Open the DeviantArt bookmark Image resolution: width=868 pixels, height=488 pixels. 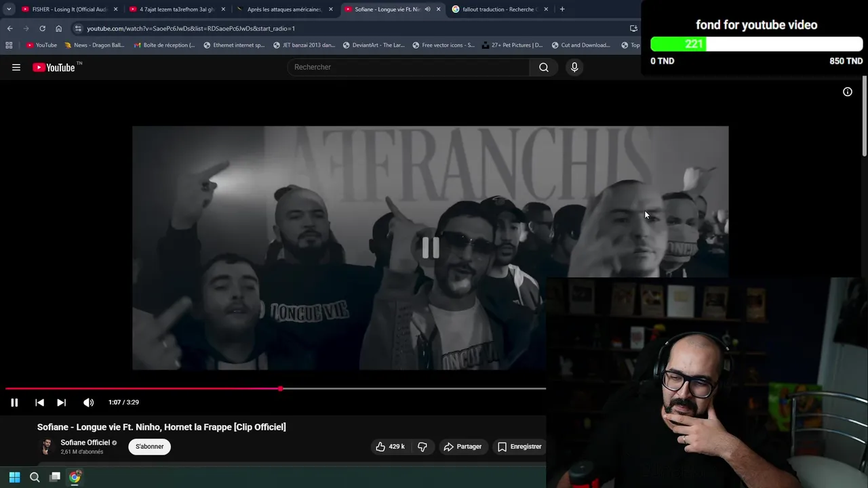click(x=374, y=45)
